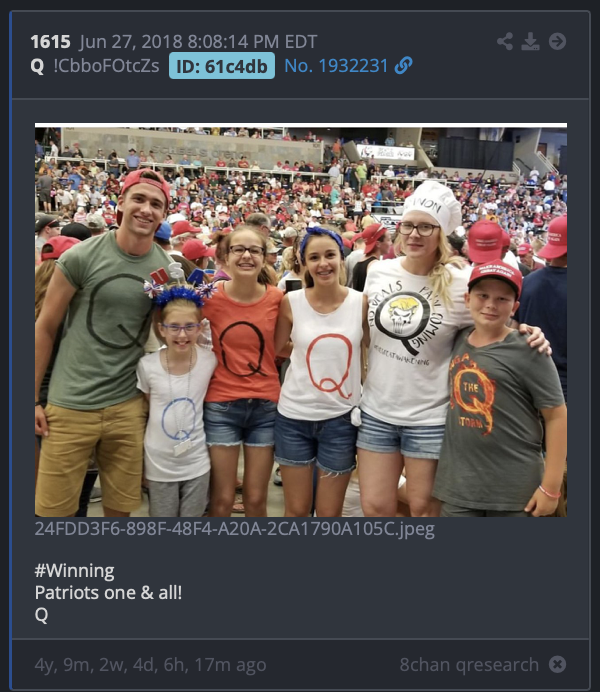Click the white chef hat in photo
This screenshot has width=600, height=692.
(431, 207)
